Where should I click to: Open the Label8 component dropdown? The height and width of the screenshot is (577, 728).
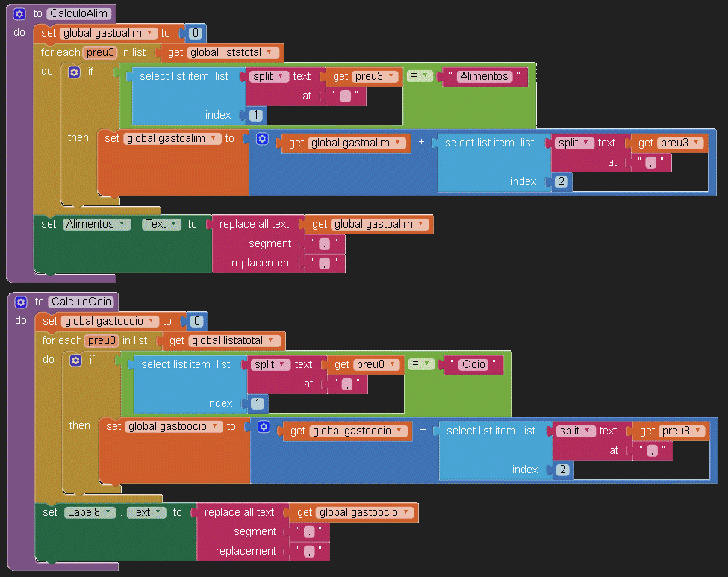[x=89, y=512]
